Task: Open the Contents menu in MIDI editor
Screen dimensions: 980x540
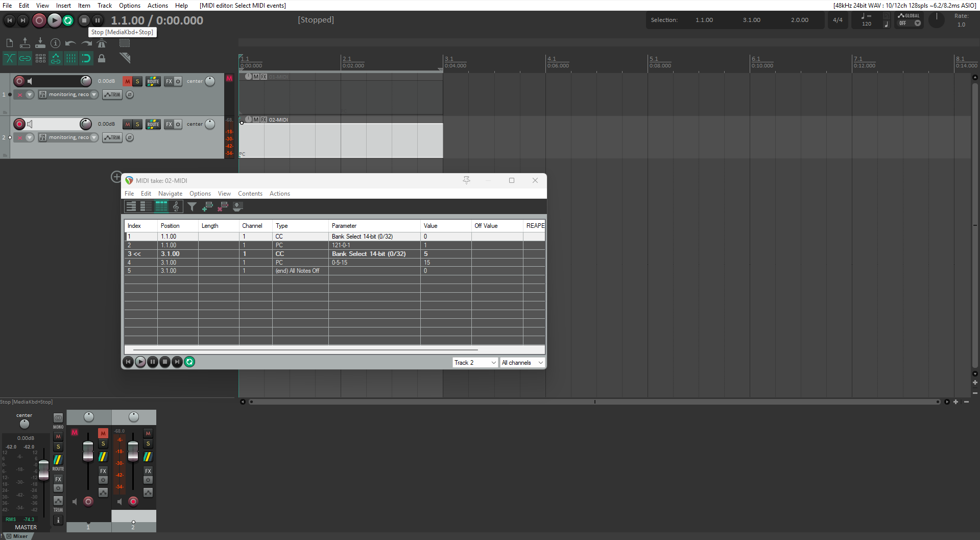Action: coord(250,194)
